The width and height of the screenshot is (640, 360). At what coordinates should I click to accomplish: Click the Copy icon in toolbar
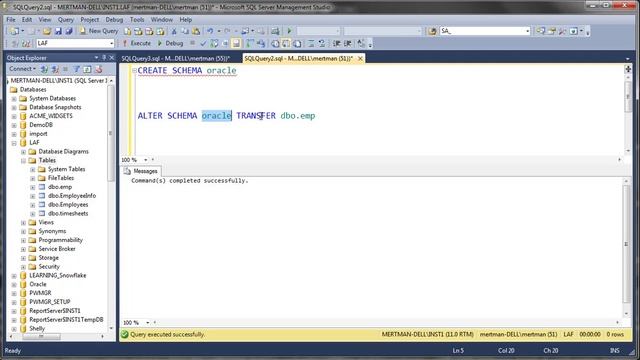click(x=185, y=31)
